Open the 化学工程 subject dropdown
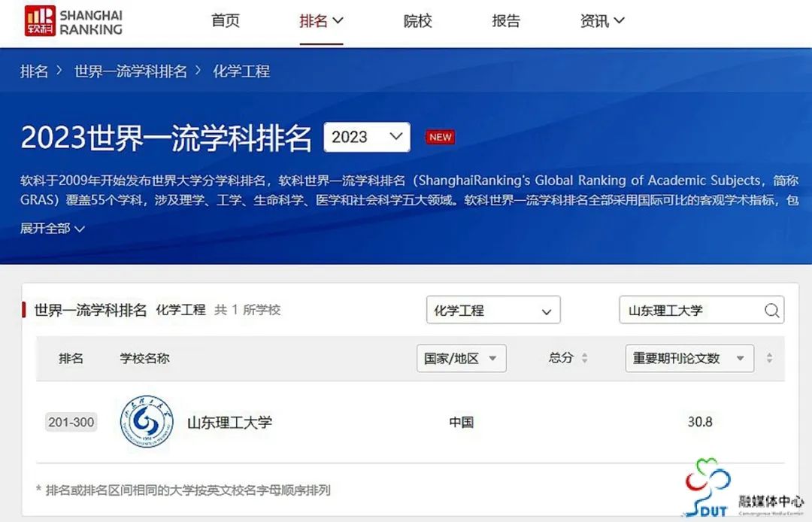 493,310
